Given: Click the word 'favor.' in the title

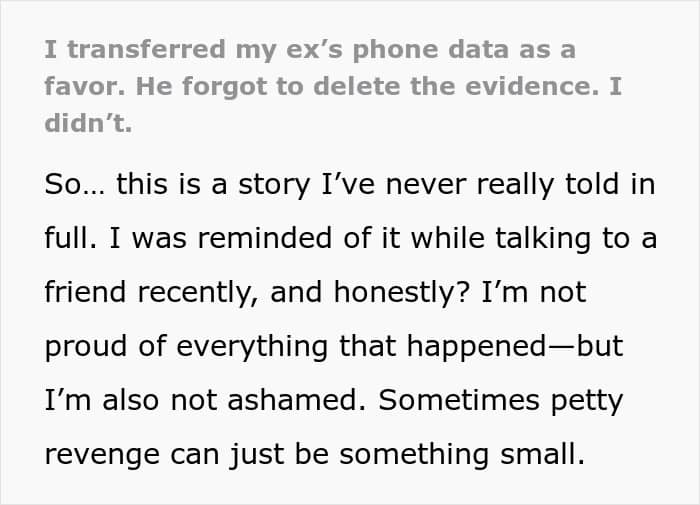Looking at the screenshot, I should point(85,86).
